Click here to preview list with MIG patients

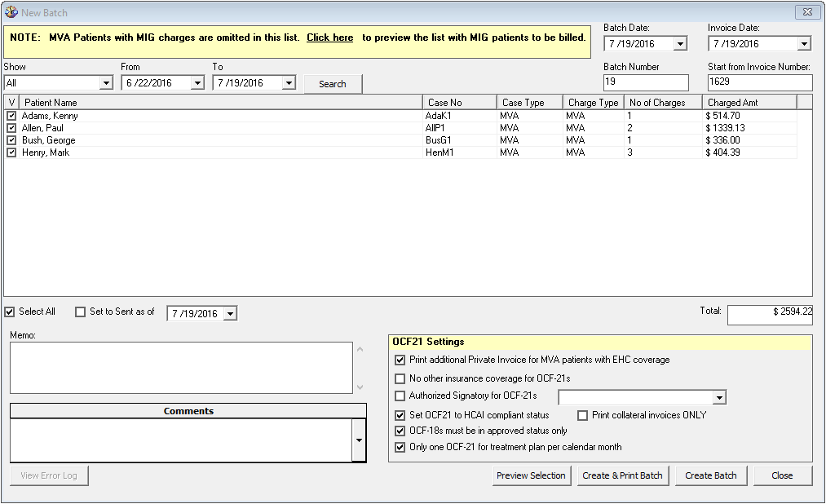pyautogui.click(x=329, y=38)
